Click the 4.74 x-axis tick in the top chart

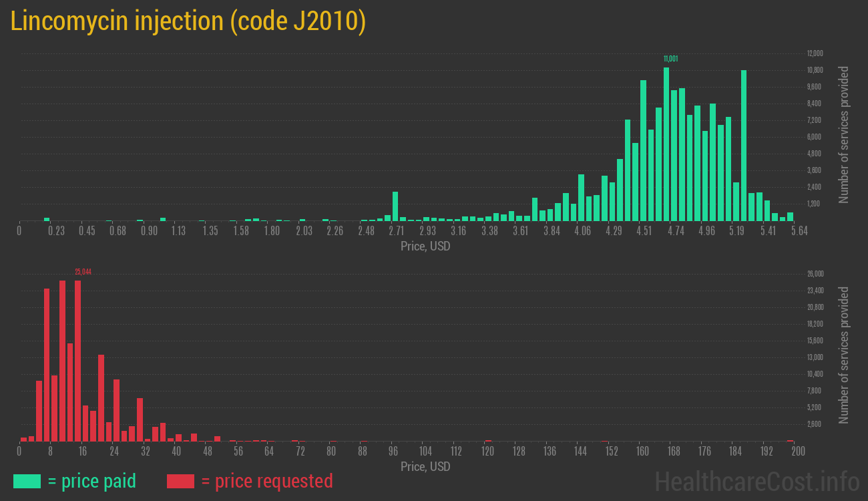(676, 231)
